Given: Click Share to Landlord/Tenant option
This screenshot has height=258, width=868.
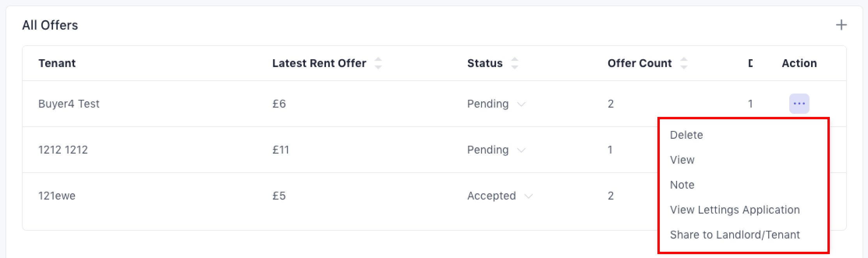Looking at the screenshot, I should tap(735, 235).
